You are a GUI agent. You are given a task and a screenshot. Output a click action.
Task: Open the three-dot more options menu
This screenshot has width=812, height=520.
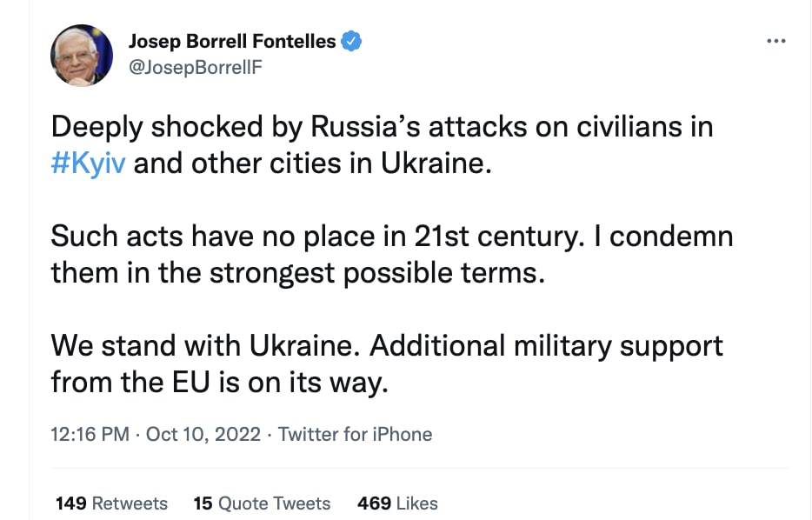775,41
